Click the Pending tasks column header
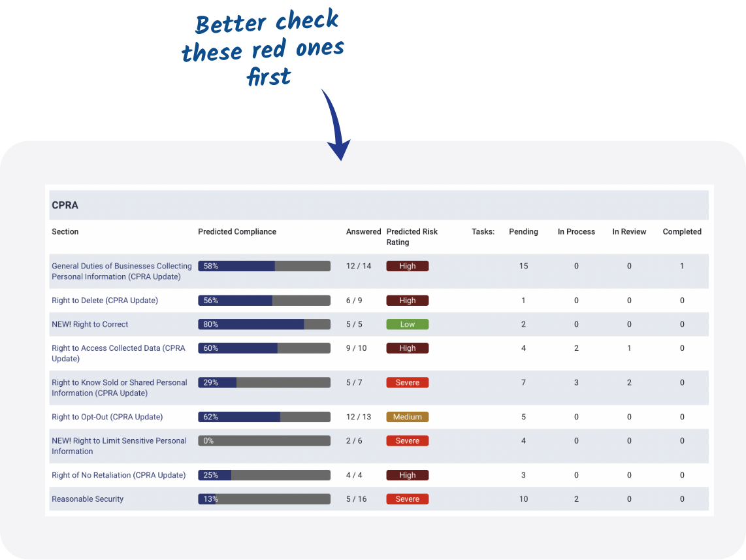The image size is (746, 560). pos(523,232)
